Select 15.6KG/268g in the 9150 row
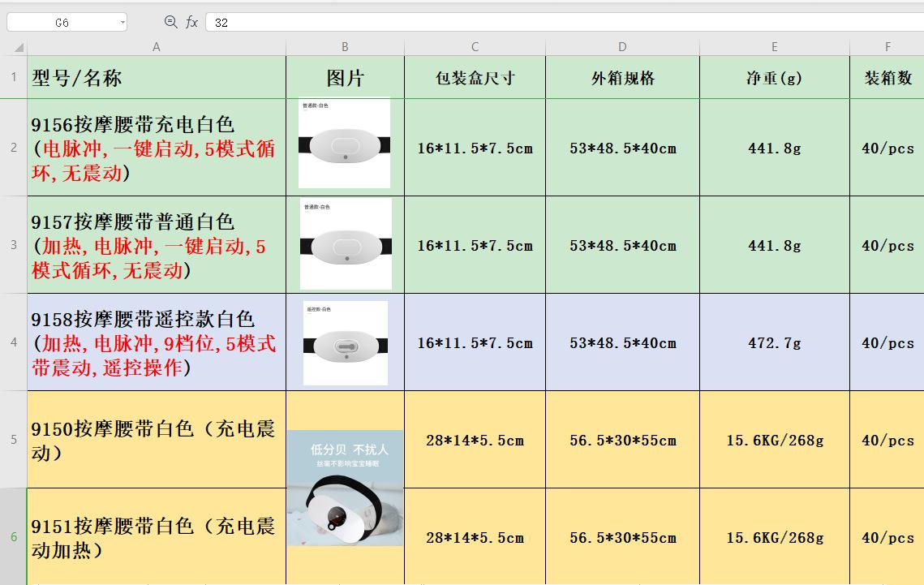The image size is (924, 585). click(774, 439)
